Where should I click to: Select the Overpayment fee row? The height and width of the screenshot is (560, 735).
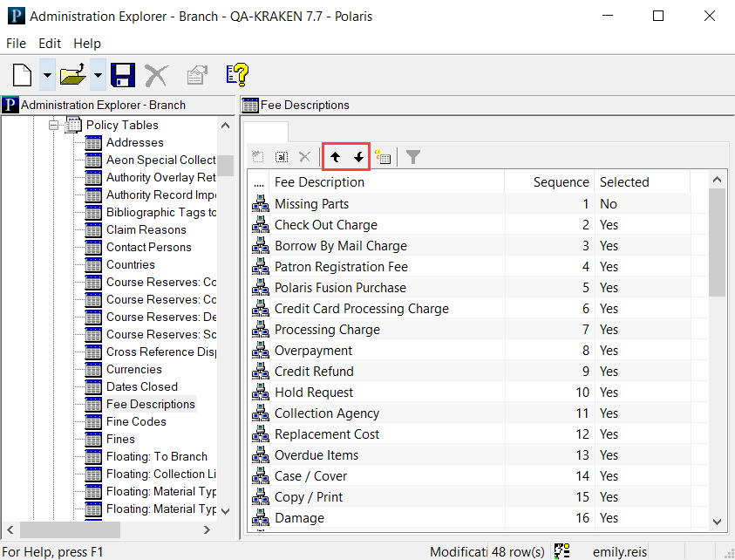coord(313,351)
